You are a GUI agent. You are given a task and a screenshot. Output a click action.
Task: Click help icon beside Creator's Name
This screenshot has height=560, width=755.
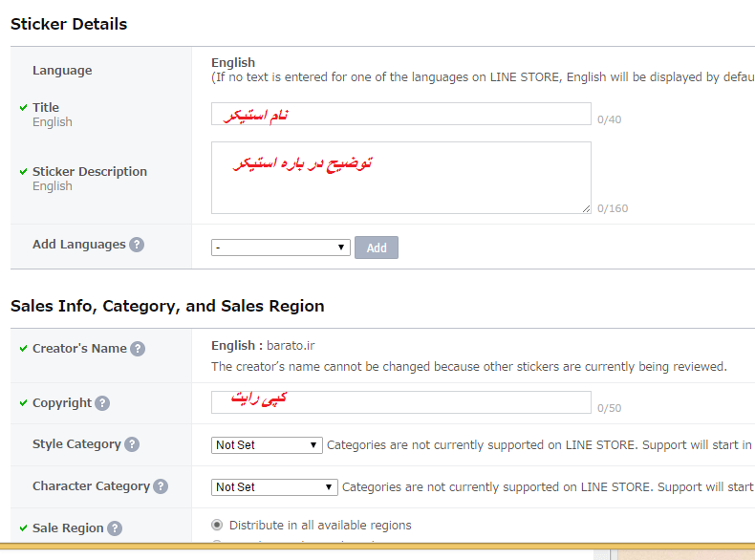pos(138,349)
